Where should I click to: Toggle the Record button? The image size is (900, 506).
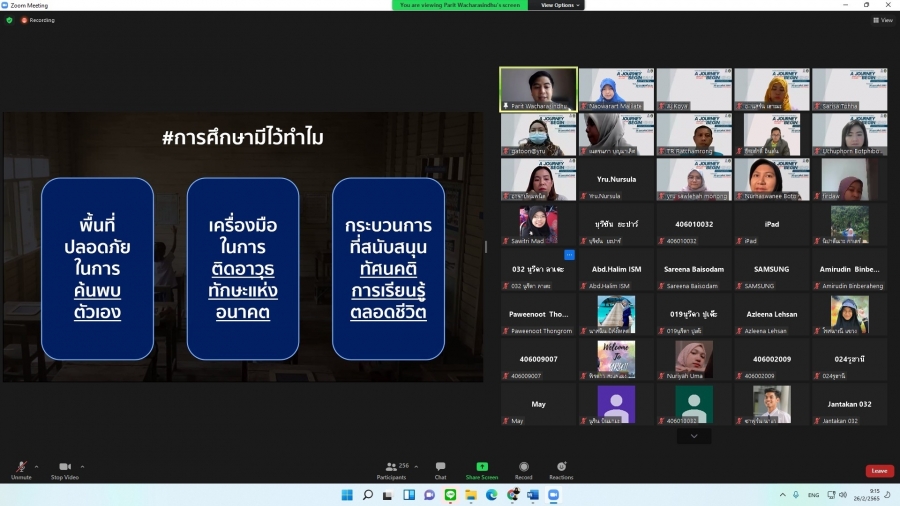(x=523, y=469)
